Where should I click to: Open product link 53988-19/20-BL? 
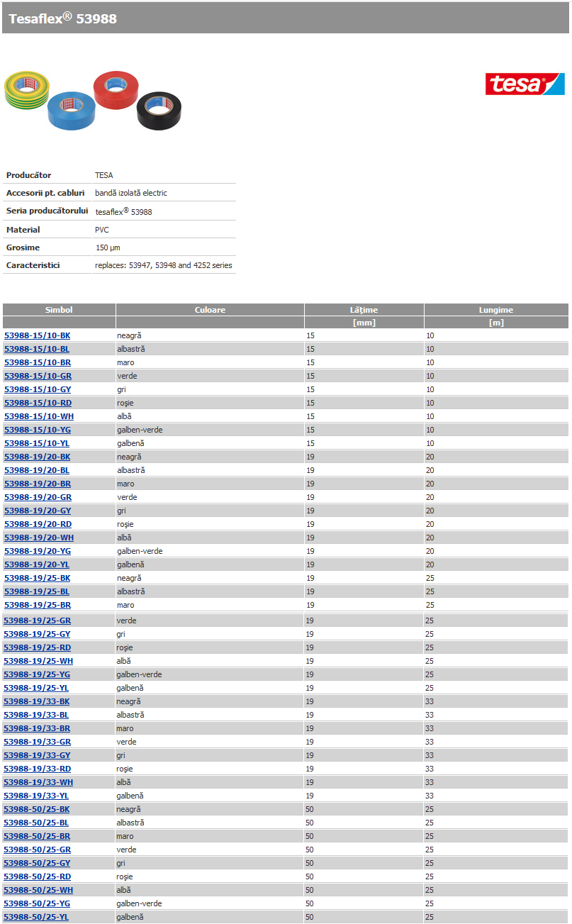tap(37, 470)
